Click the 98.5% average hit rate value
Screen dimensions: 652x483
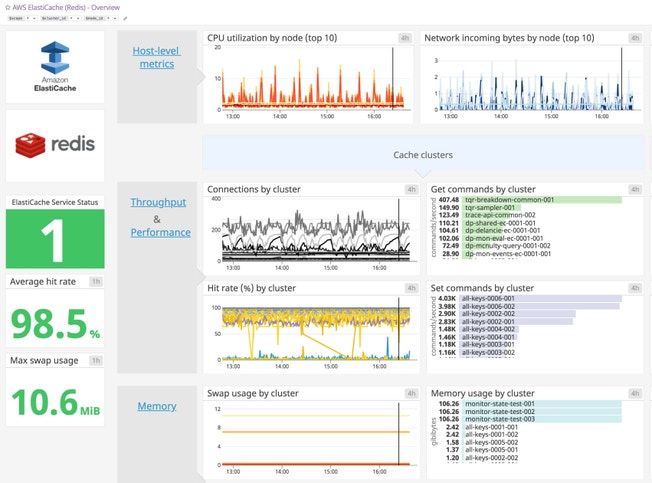55,324
